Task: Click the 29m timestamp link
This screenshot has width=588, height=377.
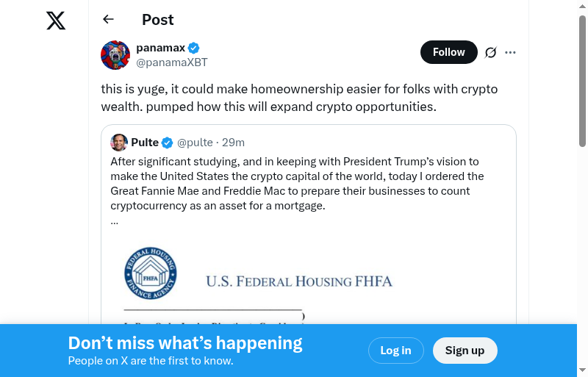Action: pyautogui.click(x=233, y=143)
